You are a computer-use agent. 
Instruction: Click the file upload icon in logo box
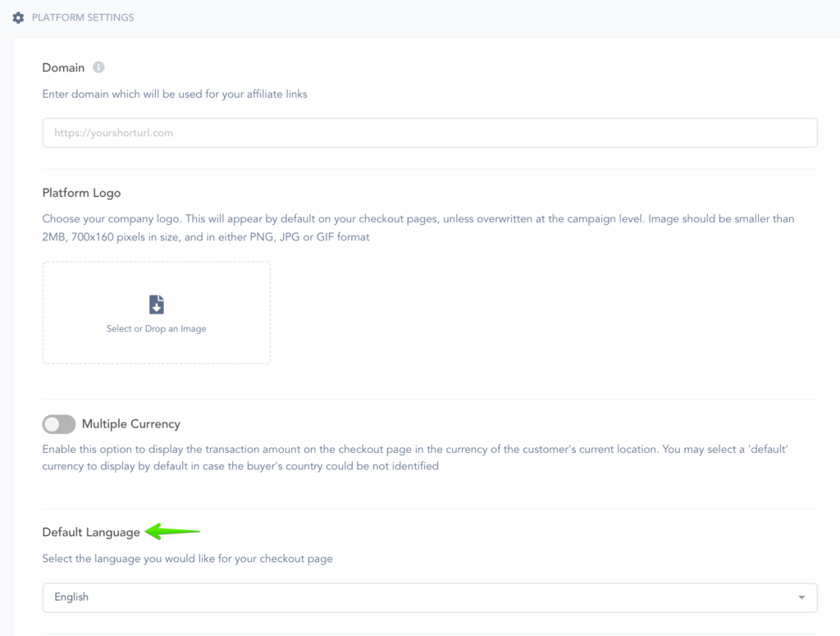pos(157,304)
